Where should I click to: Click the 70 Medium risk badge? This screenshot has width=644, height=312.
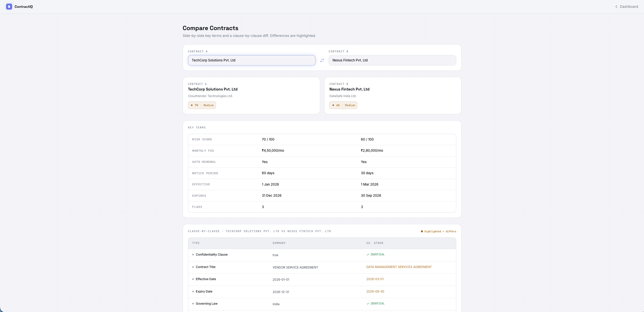click(x=202, y=105)
